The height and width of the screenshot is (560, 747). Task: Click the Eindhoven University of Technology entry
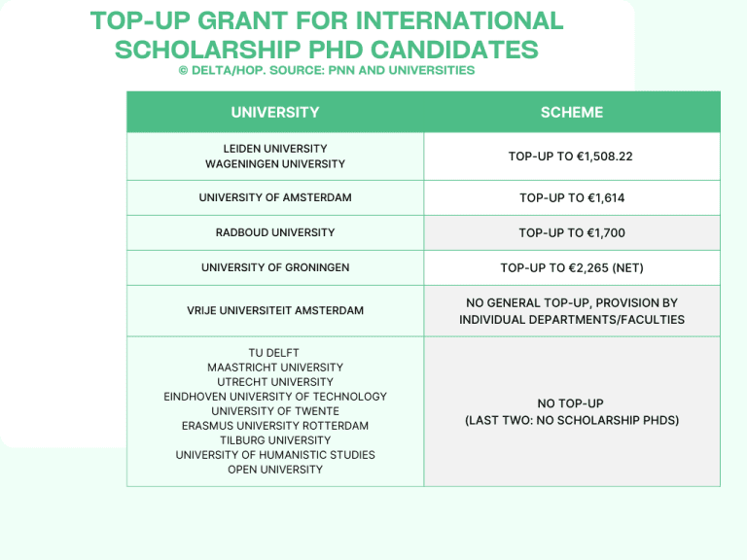point(275,397)
